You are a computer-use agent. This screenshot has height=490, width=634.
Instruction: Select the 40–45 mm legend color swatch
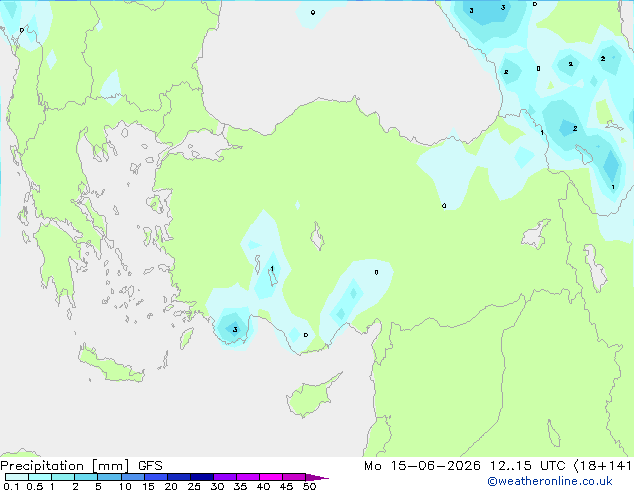(x=271, y=477)
